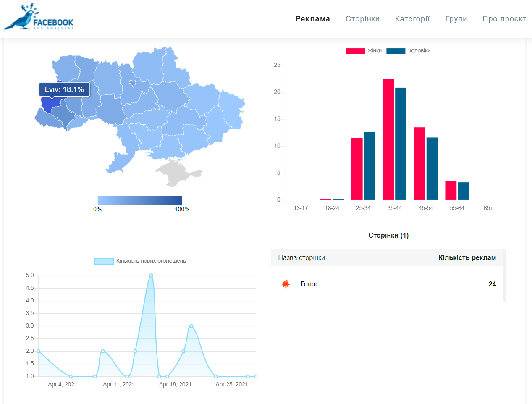Toggle the чоловіки legend series
This screenshot has height=404, width=532.
point(408,51)
